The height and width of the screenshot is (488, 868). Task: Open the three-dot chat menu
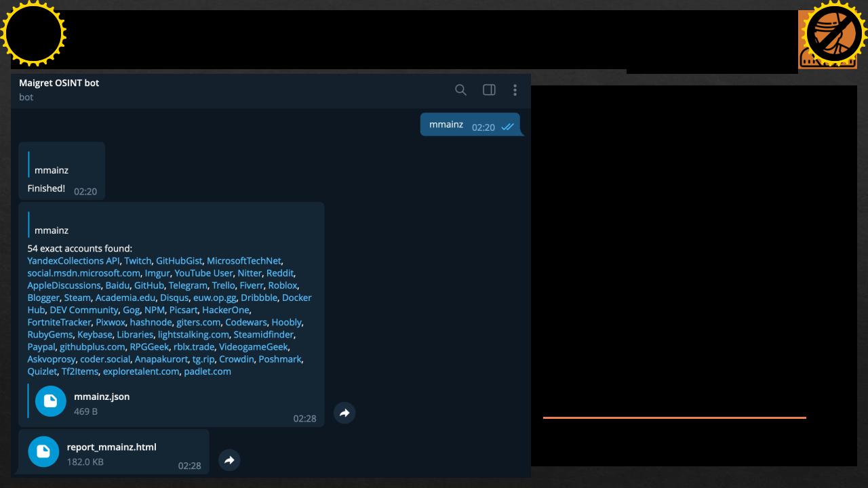(515, 89)
